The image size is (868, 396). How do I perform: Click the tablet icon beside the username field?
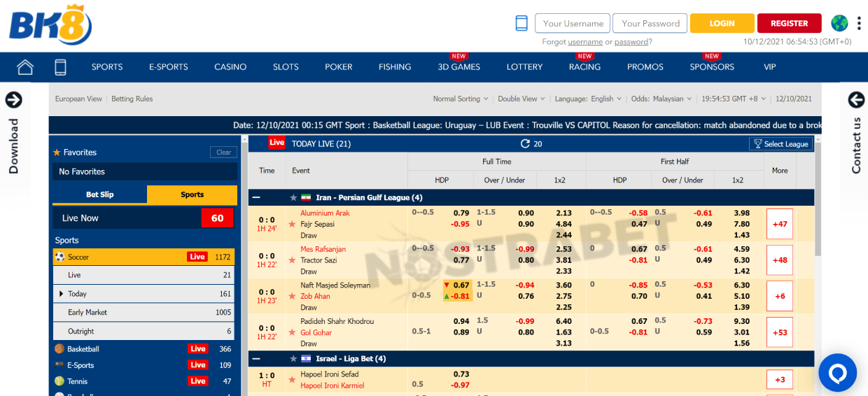tap(521, 23)
